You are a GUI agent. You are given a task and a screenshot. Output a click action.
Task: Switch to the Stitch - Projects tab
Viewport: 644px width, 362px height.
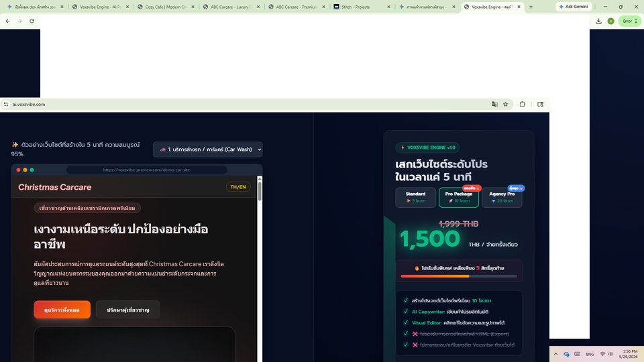click(x=362, y=7)
